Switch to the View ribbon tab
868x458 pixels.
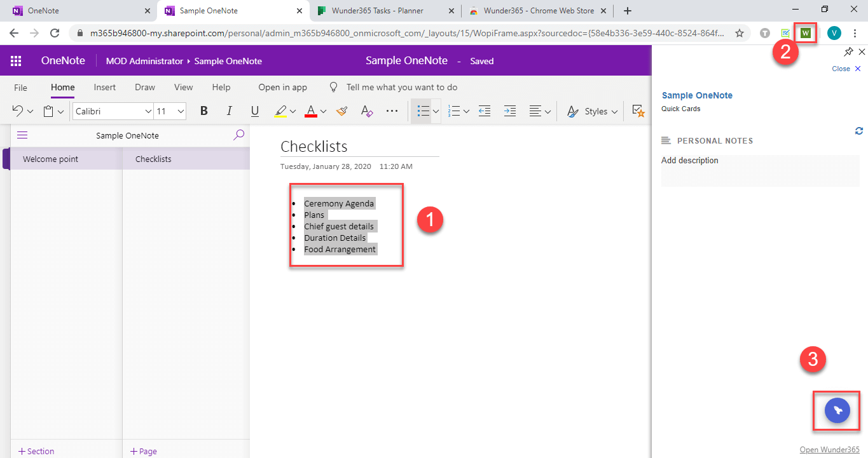coord(184,88)
